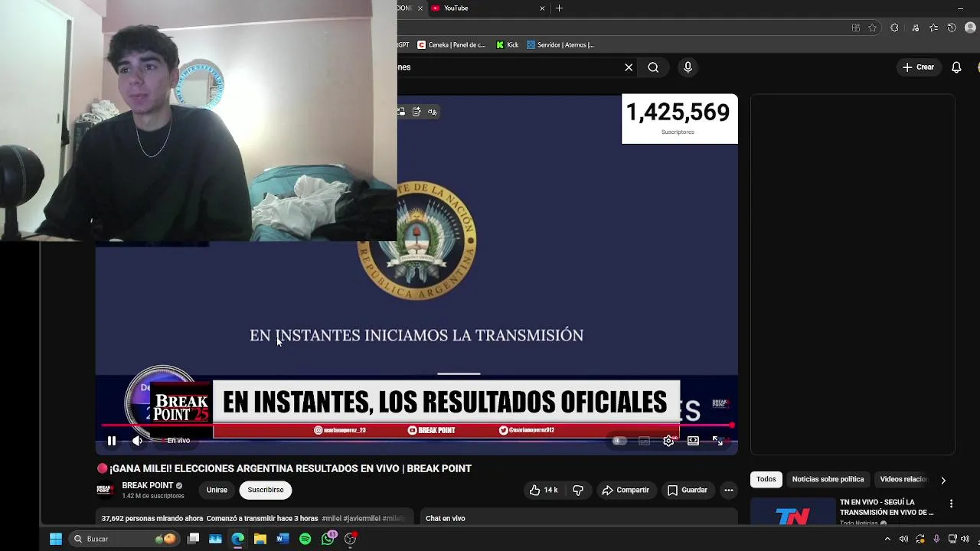Click the #javiermilei hashtag
This screenshot has width=980, height=551.
pyautogui.click(x=361, y=519)
